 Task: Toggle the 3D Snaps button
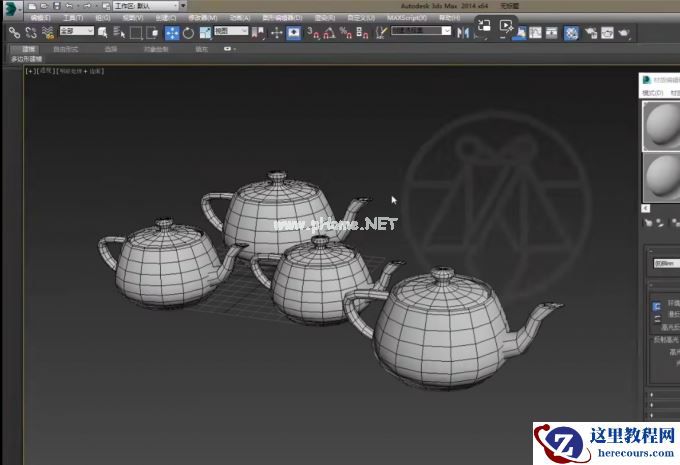click(x=313, y=33)
